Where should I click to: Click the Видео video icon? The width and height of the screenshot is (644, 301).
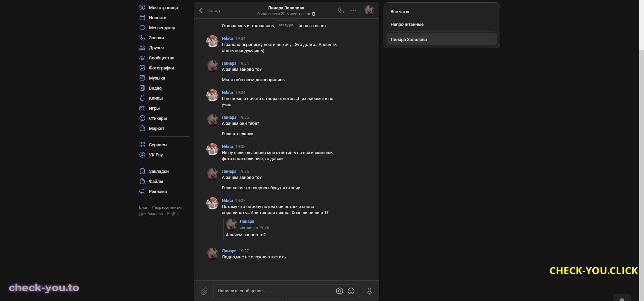click(x=142, y=88)
